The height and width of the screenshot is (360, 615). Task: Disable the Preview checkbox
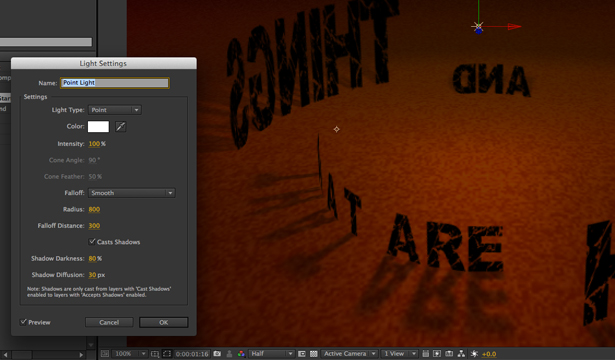(x=24, y=322)
